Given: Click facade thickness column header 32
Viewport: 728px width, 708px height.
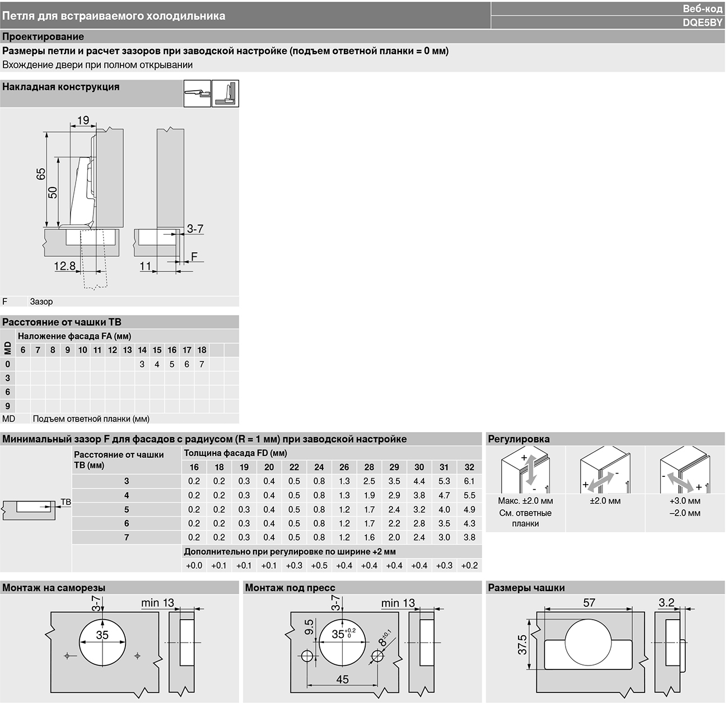Looking at the screenshot, I should (469, 467).
